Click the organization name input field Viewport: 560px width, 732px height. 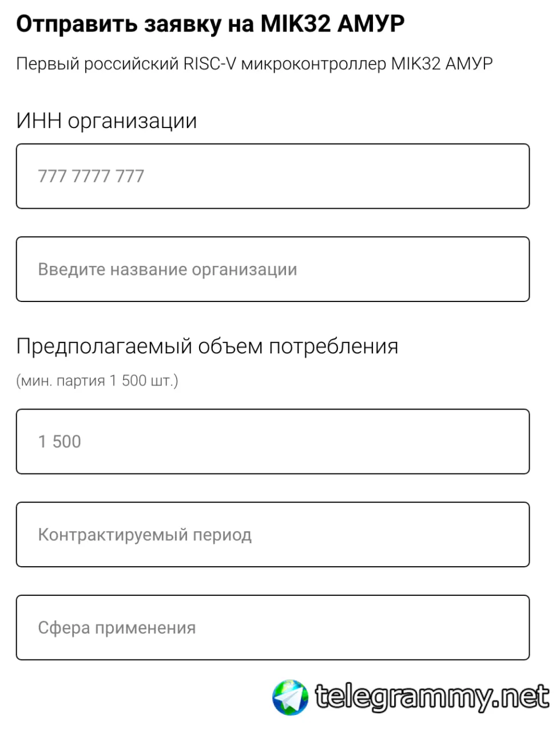272,269
